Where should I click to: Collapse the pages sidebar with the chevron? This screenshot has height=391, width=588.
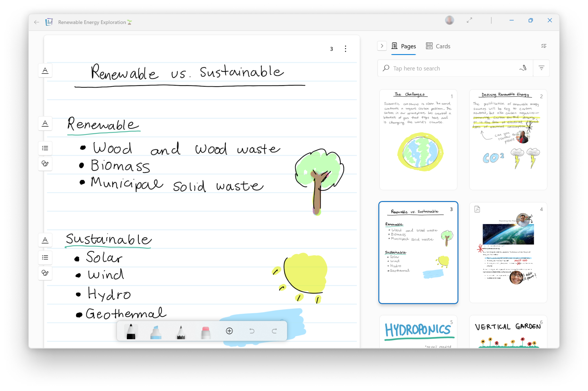(382, 46)
